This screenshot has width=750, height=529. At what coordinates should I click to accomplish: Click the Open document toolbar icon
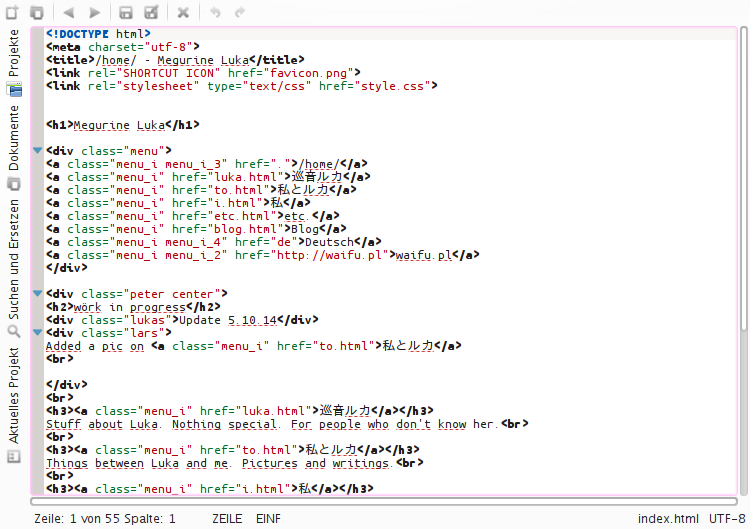click(37, 12)
